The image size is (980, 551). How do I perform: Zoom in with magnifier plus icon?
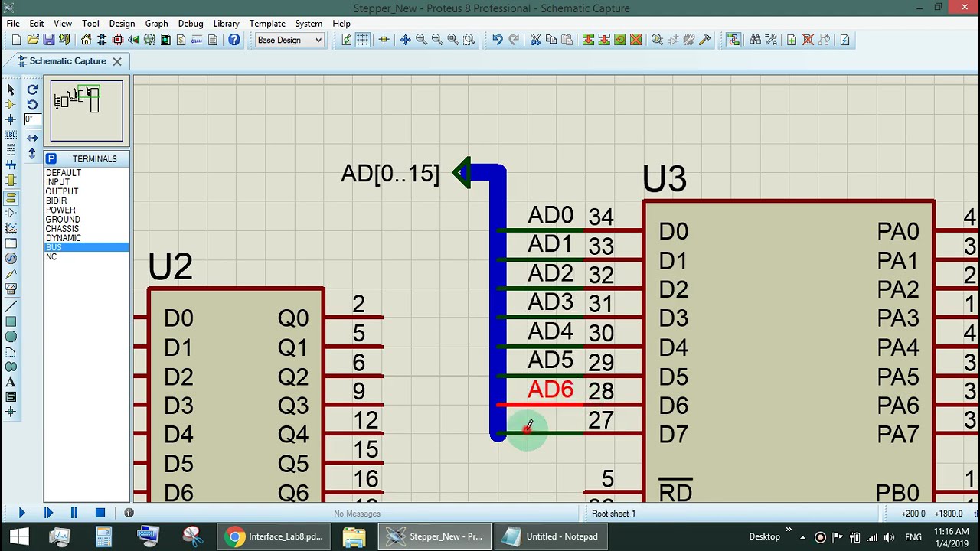(421, 40)
